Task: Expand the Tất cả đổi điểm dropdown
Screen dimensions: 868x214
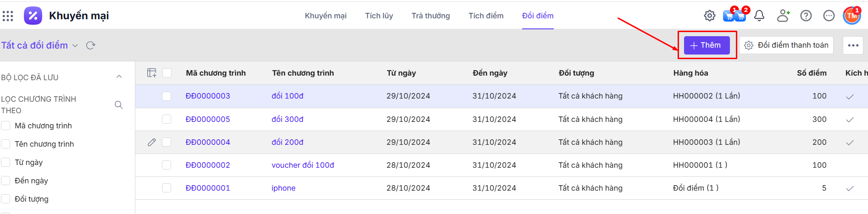Action: coord(75,45)
